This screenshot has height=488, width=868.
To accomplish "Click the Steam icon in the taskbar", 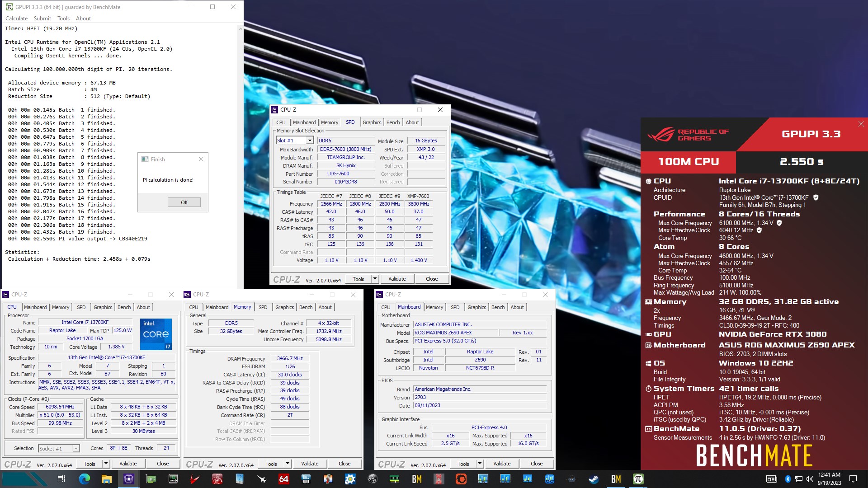I will tap(594, 479).
